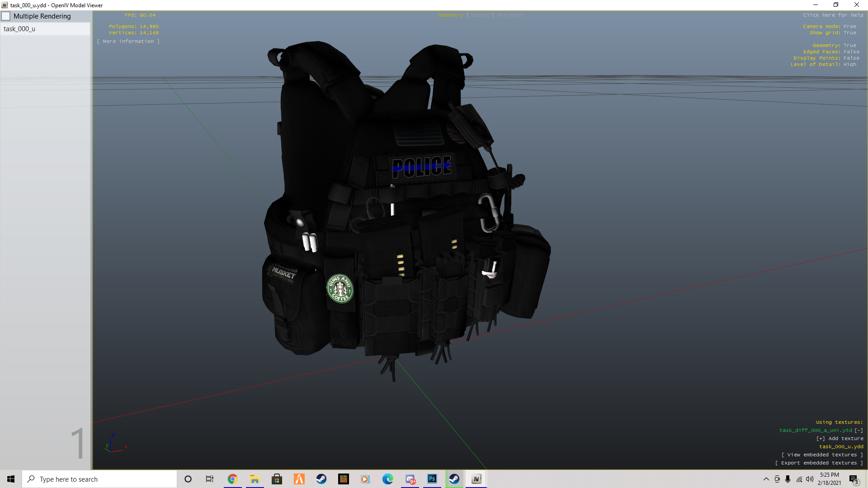Click the [+] Add texture icon
The height and width of the screenshot is (488, 868).
click(821, 439)
